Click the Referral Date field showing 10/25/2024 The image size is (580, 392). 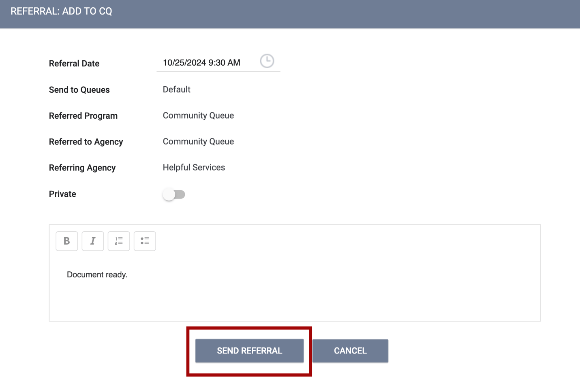coord(201,63)
